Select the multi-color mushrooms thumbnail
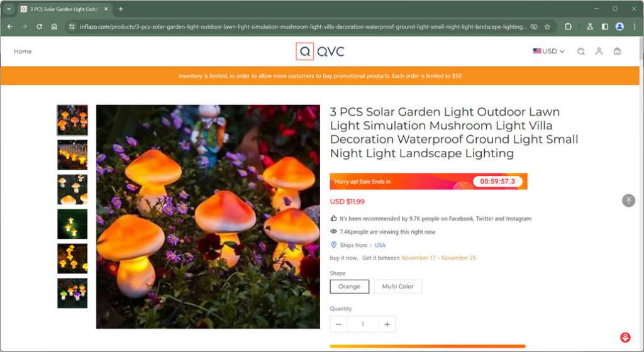This screenshot has height=352, width=644. (72, 294)
